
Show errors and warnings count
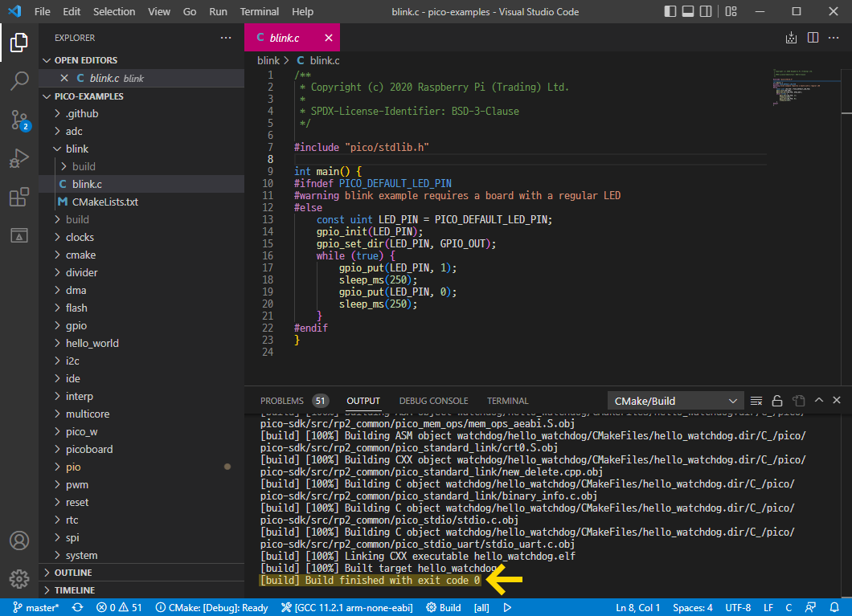[119, 607]
